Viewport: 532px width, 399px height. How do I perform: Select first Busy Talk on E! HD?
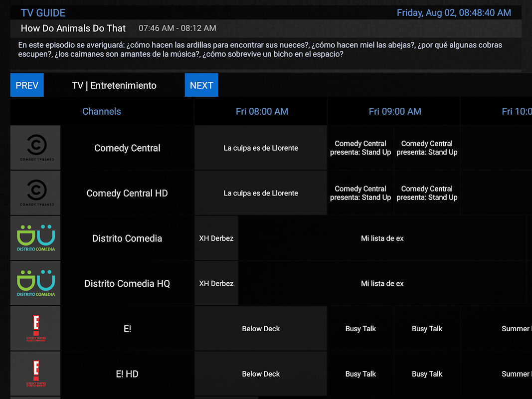360,374
